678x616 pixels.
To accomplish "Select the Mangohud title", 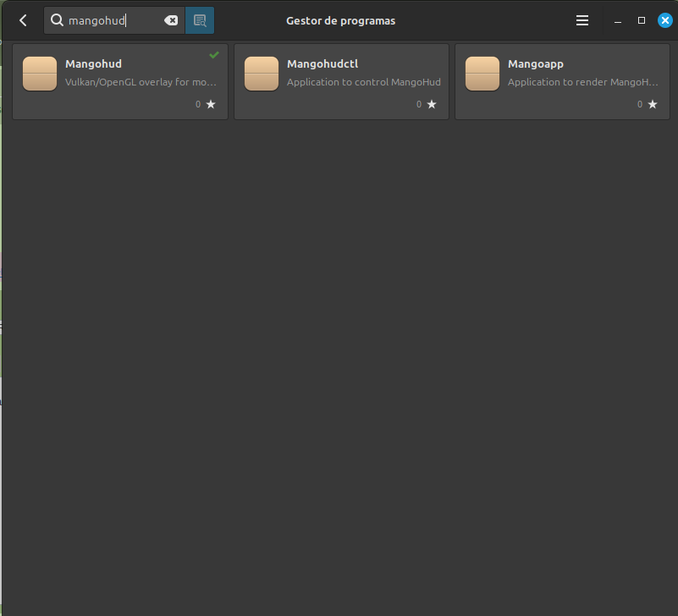I will pos(93,64).
